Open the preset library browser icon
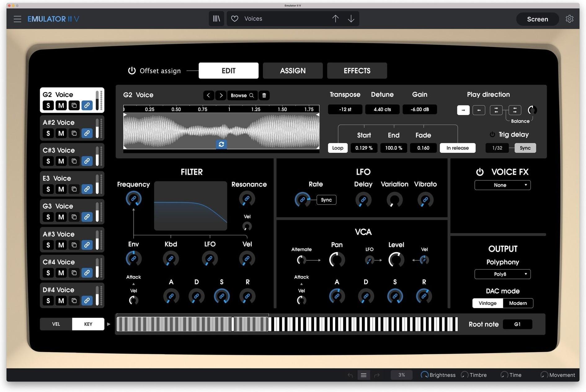This screenshot has height=392, width=586. pos(216,19)
